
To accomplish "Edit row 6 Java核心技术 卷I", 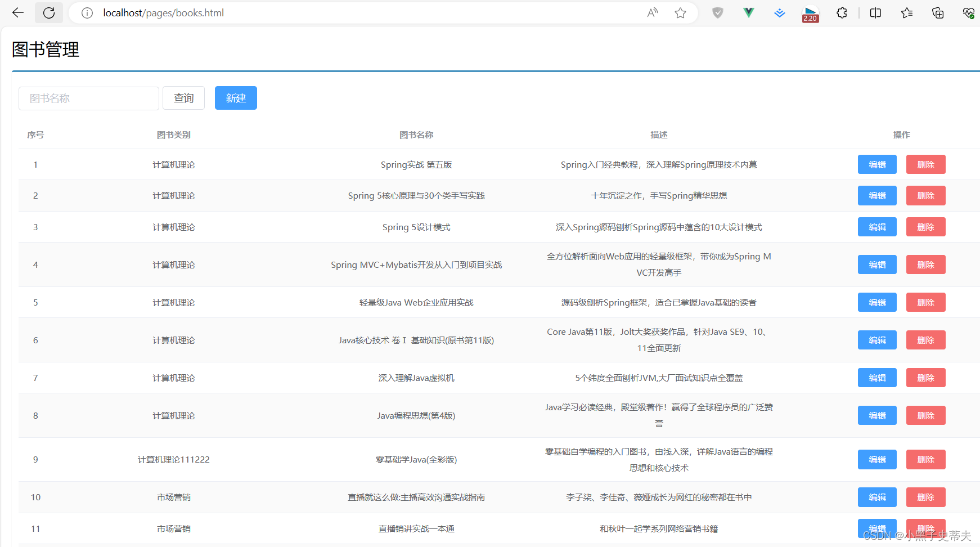I will click(877, 340).
